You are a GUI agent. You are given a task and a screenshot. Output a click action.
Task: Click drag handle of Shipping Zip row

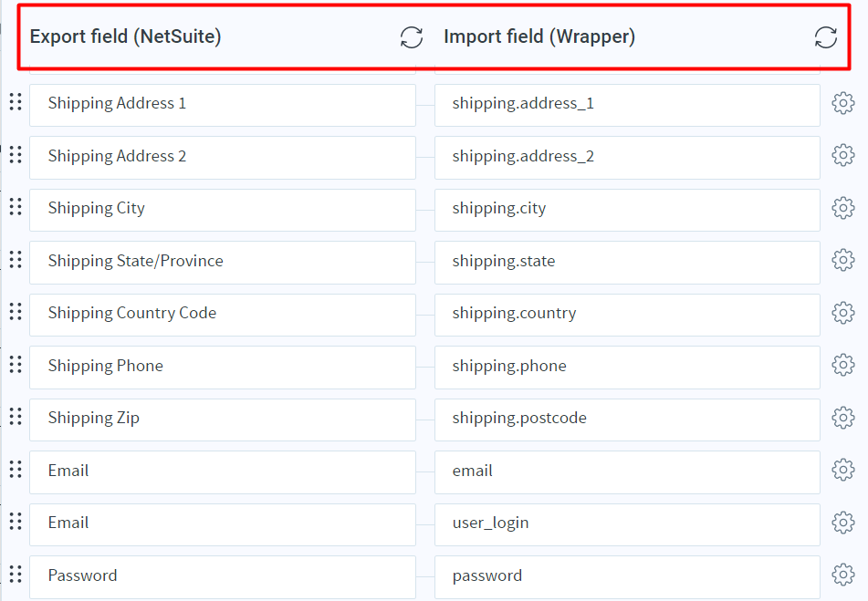(16, 417)
